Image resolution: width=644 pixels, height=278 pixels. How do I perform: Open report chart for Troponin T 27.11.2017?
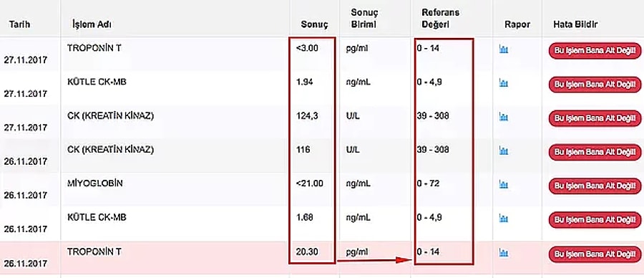503,49
